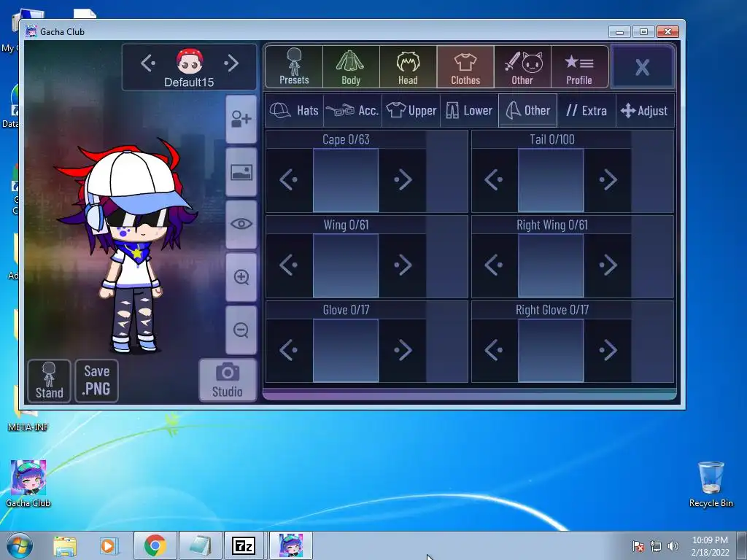Click the Right Glove preview thumbnail
The width and height of the screenshot is (747, 560).
pyautogui.click(x=551, y=351)
